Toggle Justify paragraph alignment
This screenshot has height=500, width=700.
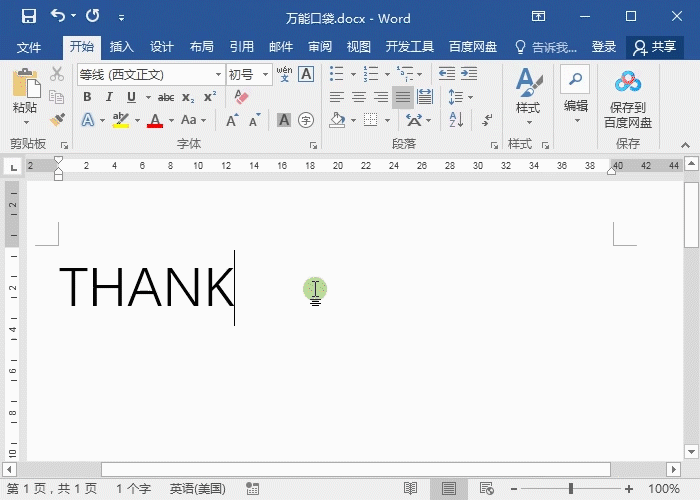click(403, 97)
